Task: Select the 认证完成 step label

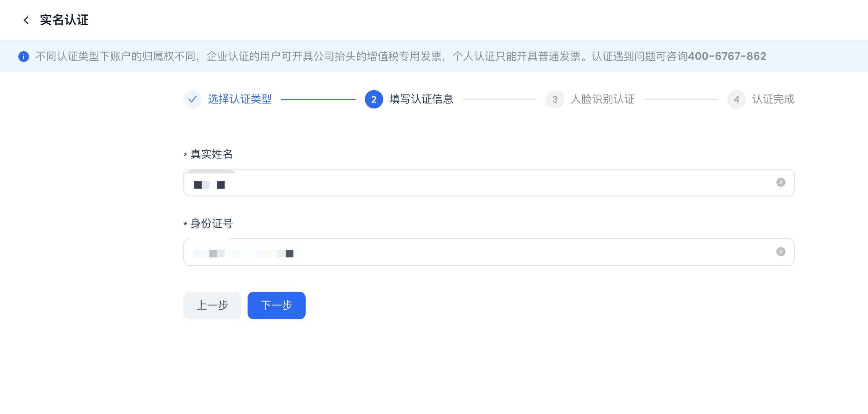Action: [x=773, y=99]
